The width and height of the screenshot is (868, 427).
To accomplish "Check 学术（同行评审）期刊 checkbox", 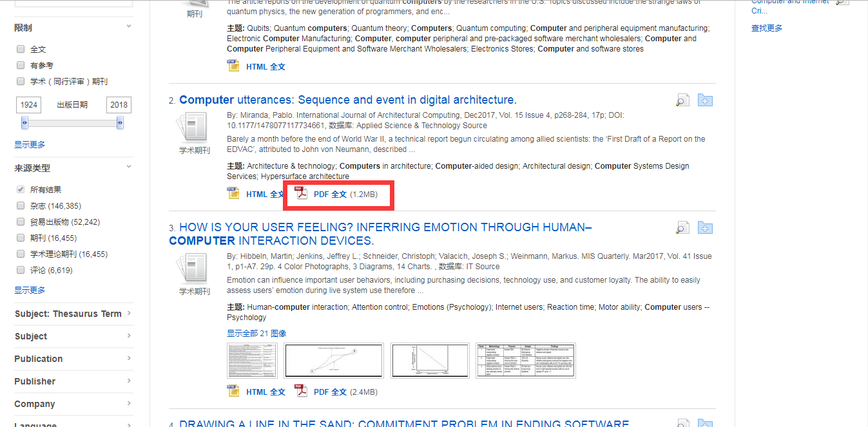I will point(21,82).
